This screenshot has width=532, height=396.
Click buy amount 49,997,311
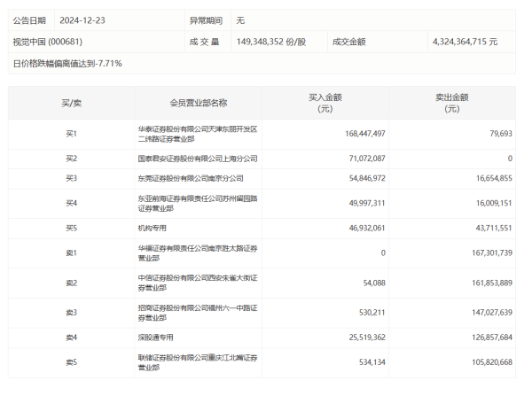coord(367,203)
